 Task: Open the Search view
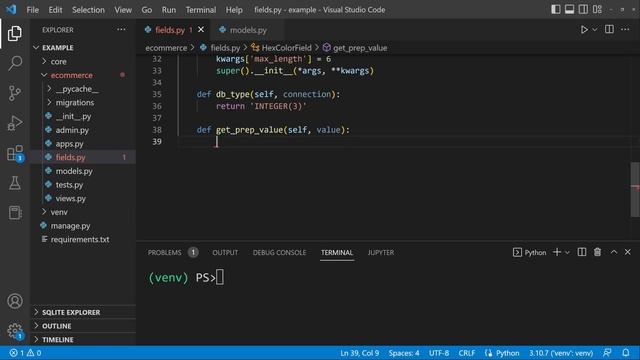coord(15,63)
